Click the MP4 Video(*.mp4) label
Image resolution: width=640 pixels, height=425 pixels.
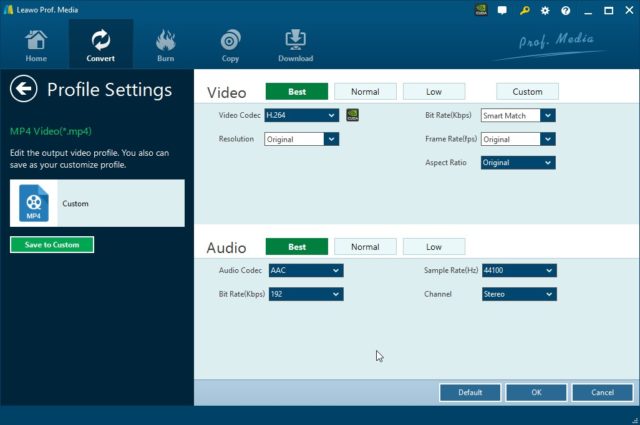[x=51, y=131]
